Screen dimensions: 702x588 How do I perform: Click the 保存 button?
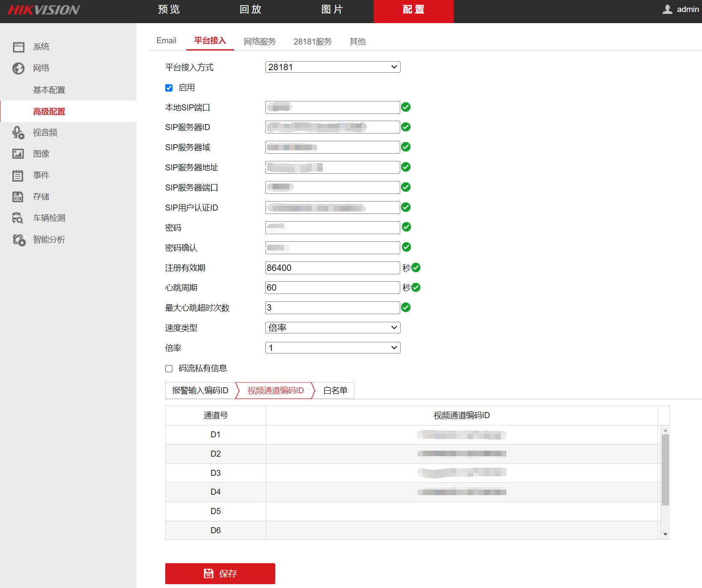pyautogui.click(x=220, y=573)
